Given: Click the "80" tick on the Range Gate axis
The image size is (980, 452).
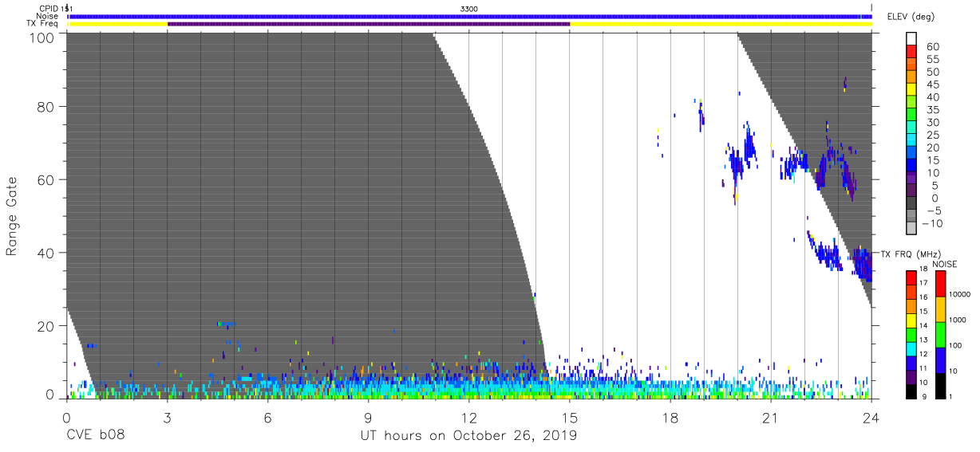Looking at the screenshot, I should pyautogui.click(x=46, y=107).
